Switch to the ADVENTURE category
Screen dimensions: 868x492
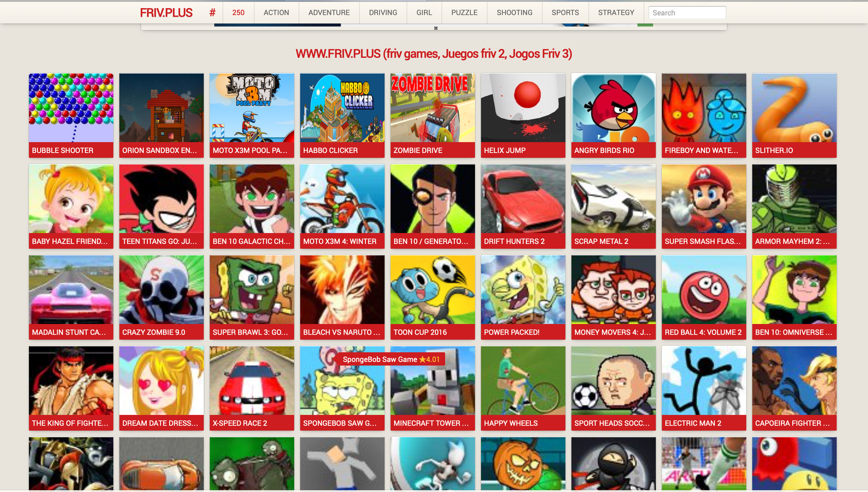tap(329, 13)
